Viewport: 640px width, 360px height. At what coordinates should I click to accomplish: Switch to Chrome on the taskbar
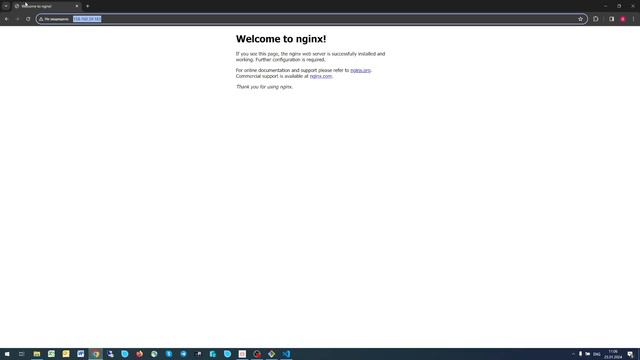[96, 354]
